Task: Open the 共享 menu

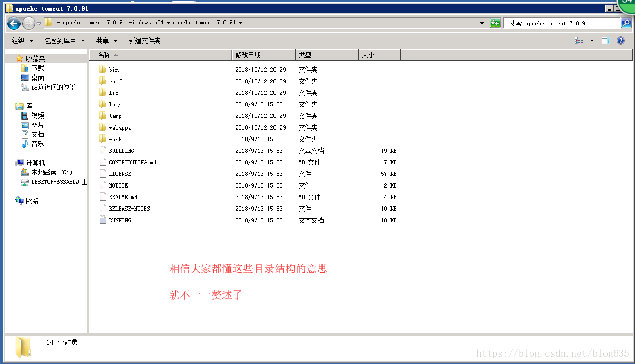Action: point(107,41)
